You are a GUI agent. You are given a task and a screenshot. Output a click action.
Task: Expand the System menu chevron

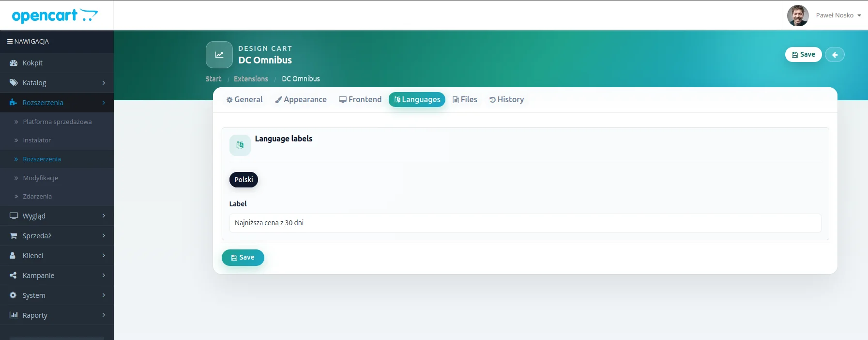click(x=104, y=295)
